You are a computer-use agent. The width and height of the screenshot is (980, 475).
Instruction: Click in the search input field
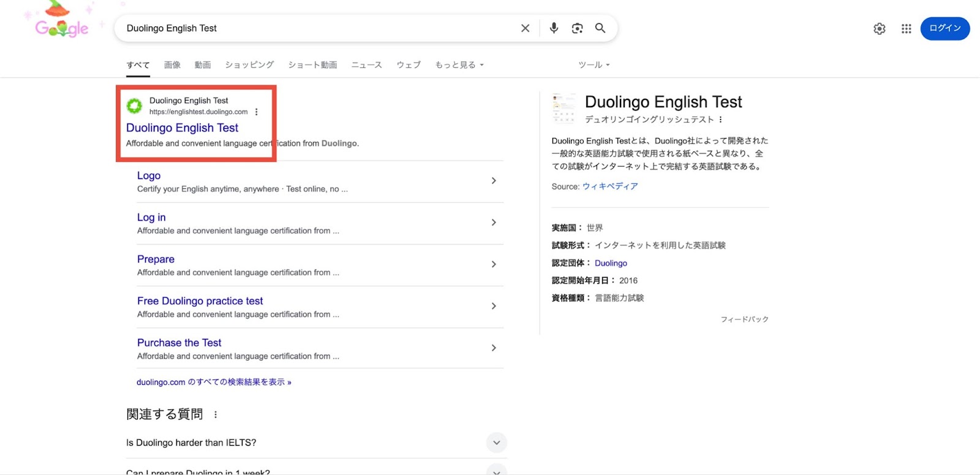point(318,28)
